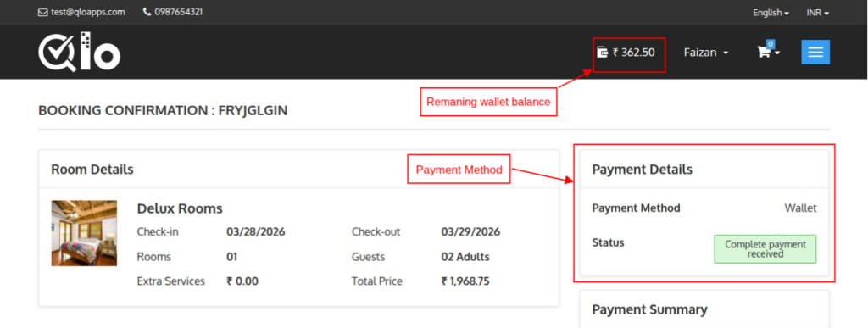Click the Status label in Payment Details
This screenshot has height=328, width=868.
pos(608,242)
